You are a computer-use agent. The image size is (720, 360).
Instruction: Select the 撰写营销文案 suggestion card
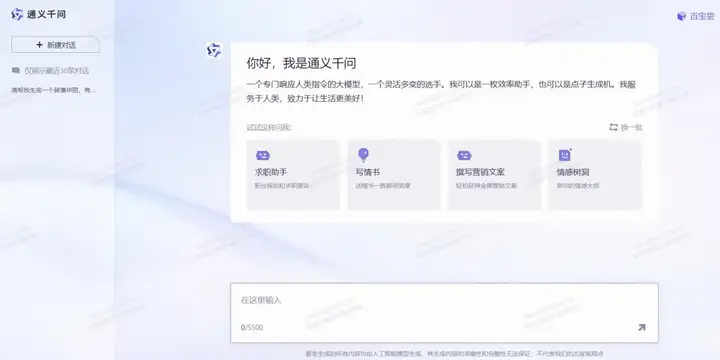pyautogui.click(x=494, y=175)
